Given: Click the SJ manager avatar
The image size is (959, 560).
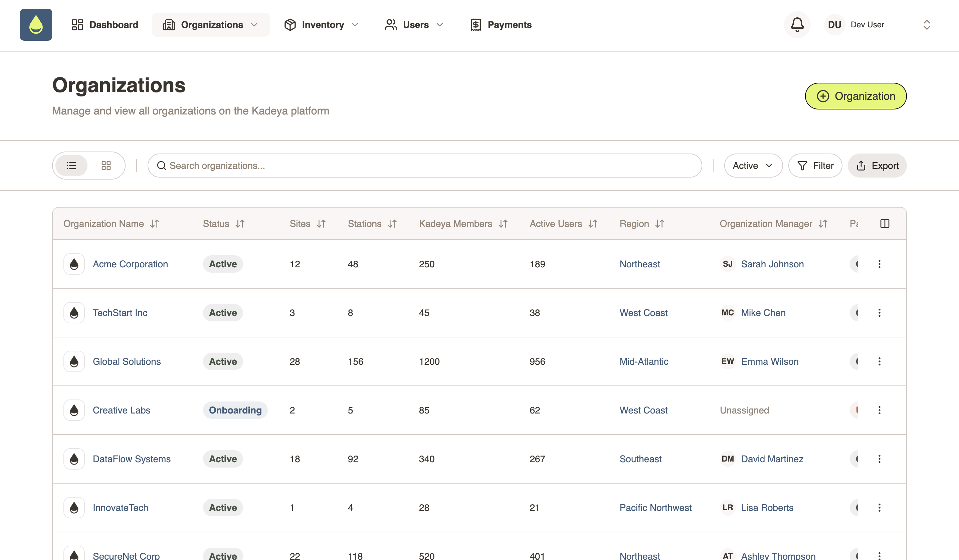Looking at the screenshot, I should coord(728,264).
